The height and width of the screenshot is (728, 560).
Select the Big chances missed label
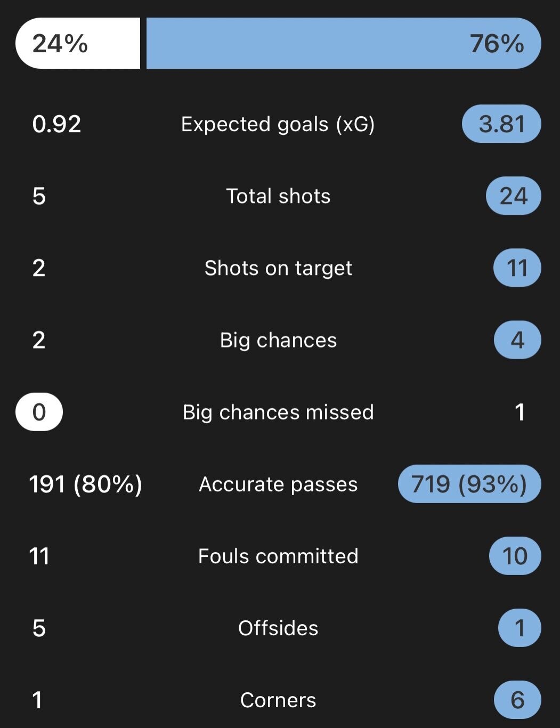tap(278, 412)
